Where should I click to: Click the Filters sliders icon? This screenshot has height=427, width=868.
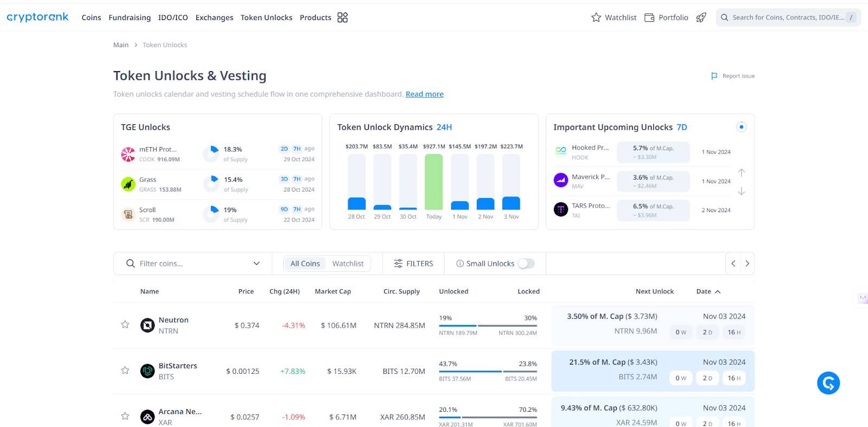[398, 264]
